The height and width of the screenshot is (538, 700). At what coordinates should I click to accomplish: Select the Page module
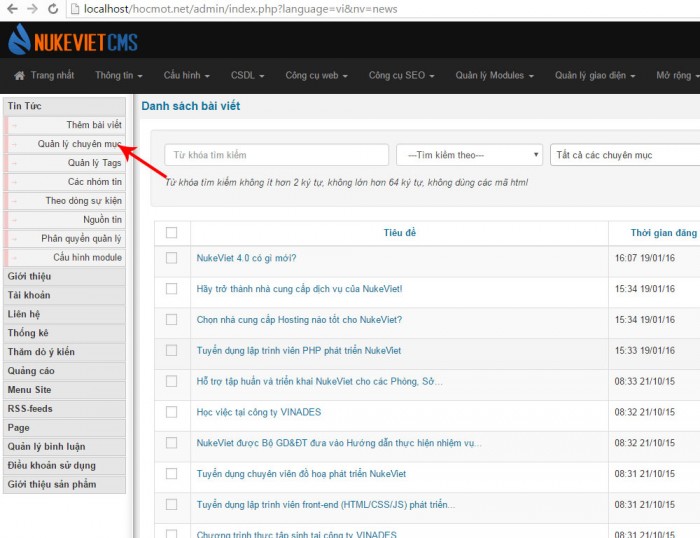65,428
